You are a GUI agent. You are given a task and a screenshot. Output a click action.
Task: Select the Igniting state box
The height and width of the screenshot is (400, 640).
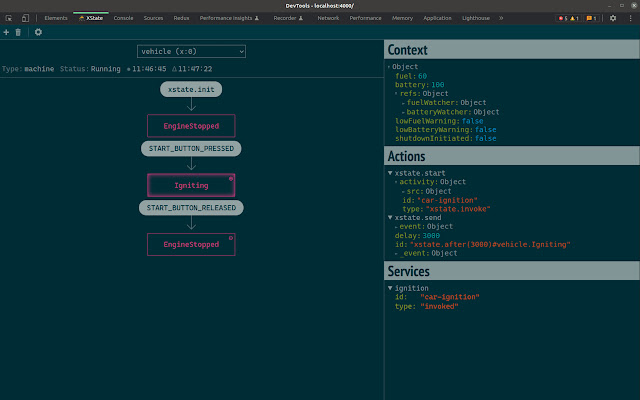click(x=191, y=185)
